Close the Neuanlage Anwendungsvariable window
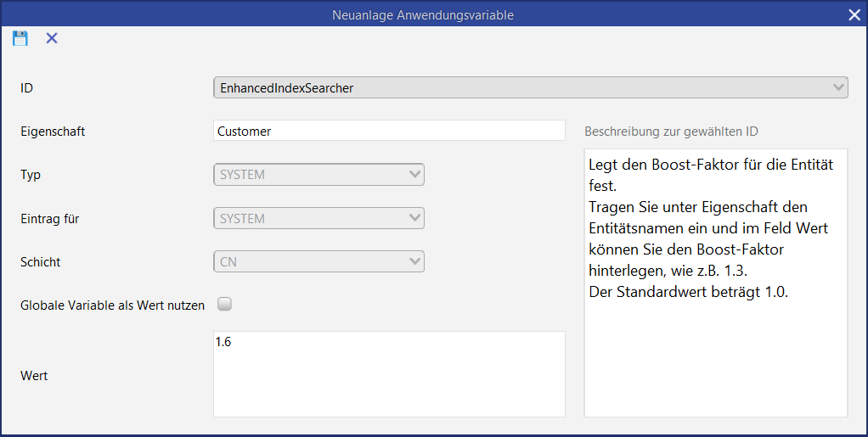 (x=854, y=14)
